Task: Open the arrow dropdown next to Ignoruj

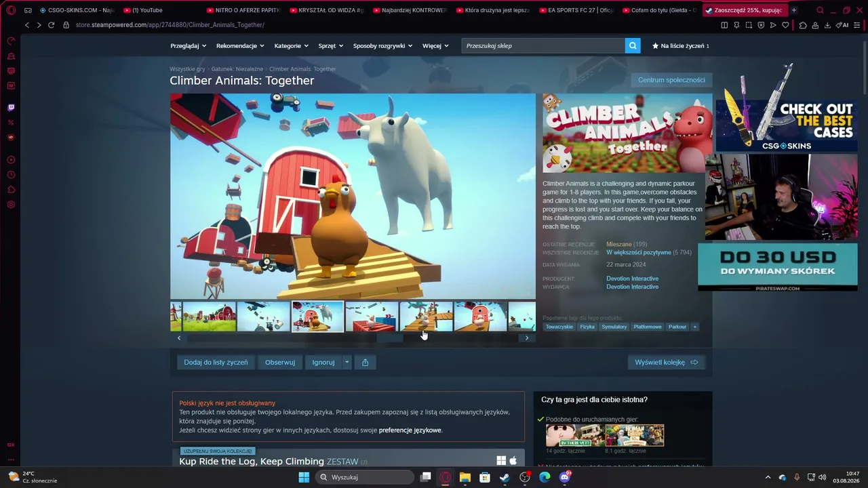Action: (x=347, y=363)
